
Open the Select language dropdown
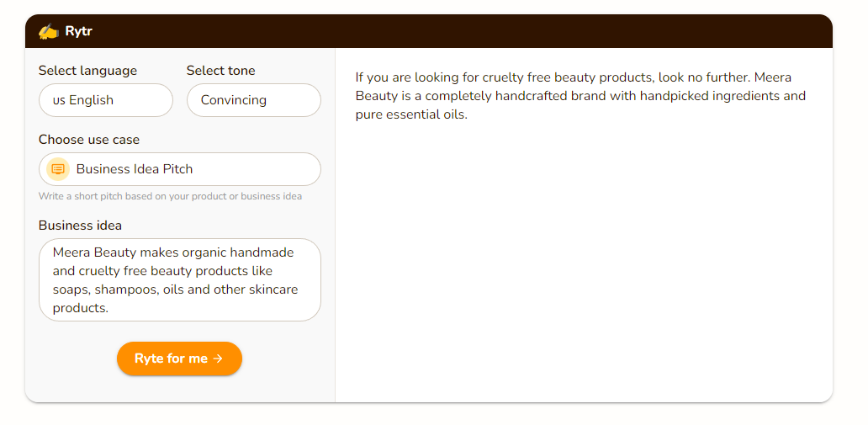point(106,100)
